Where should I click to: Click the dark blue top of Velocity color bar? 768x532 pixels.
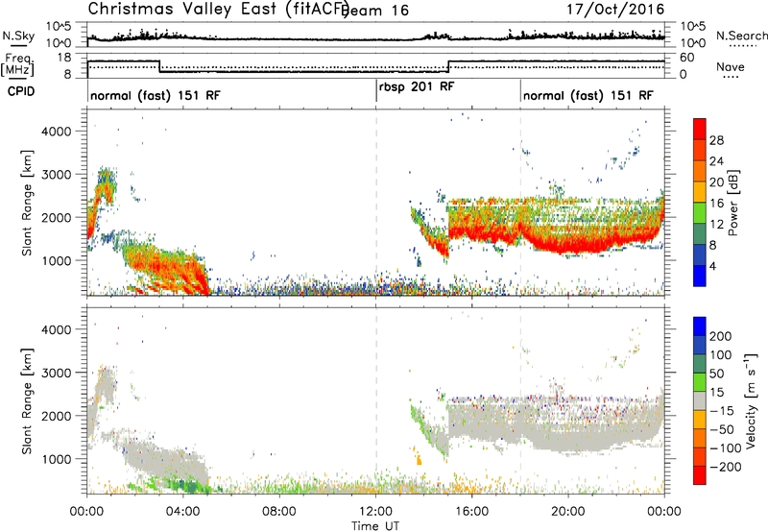click(700, 326)
